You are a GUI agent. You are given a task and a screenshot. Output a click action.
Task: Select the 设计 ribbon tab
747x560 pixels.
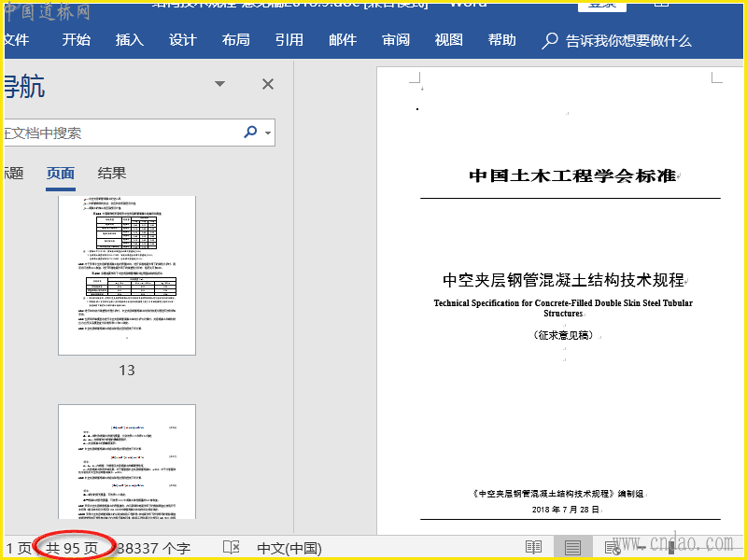tap(183, 40)
